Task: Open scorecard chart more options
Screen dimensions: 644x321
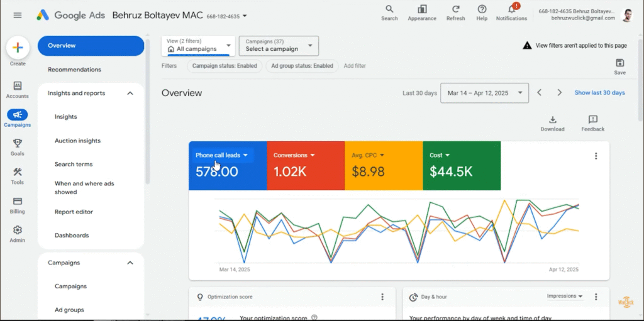Action: coord(596,156)
